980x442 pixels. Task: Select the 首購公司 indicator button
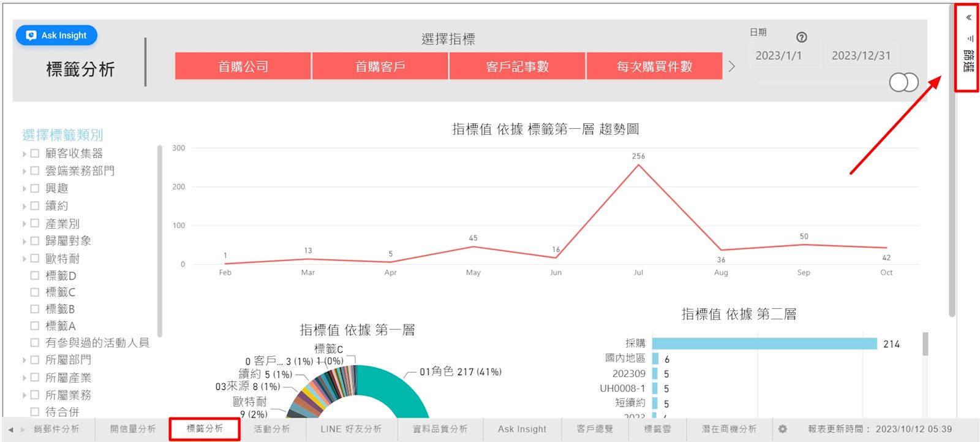(243, 66)
